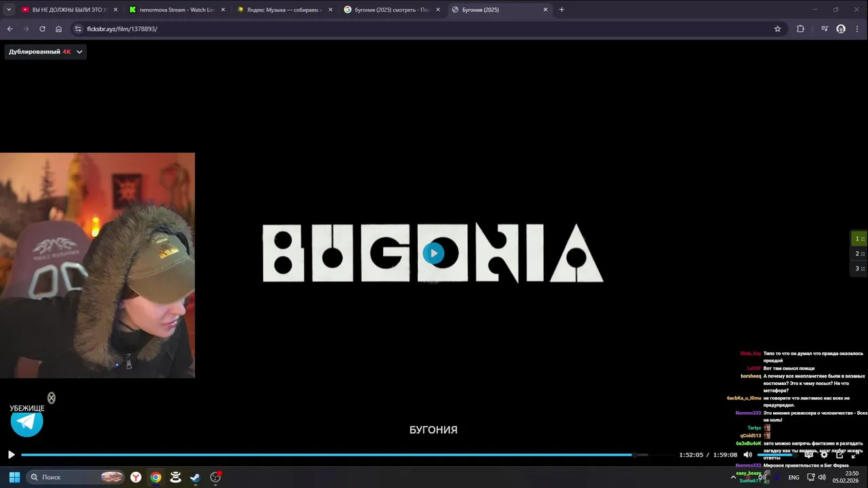The image size is (868, 488).
Task: Exit fullscreen in the video player
Action: [854, 455]
